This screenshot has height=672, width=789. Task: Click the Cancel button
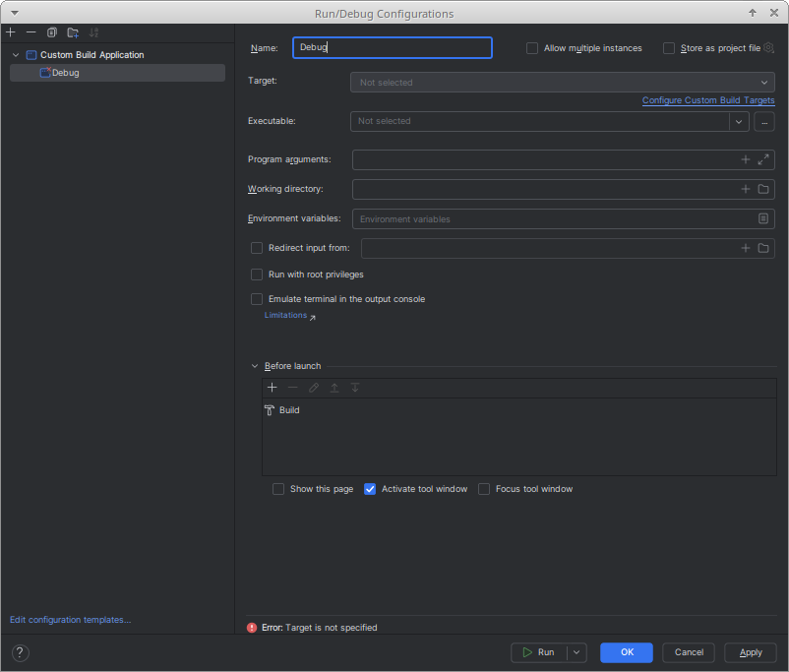[x=689, y=653]
